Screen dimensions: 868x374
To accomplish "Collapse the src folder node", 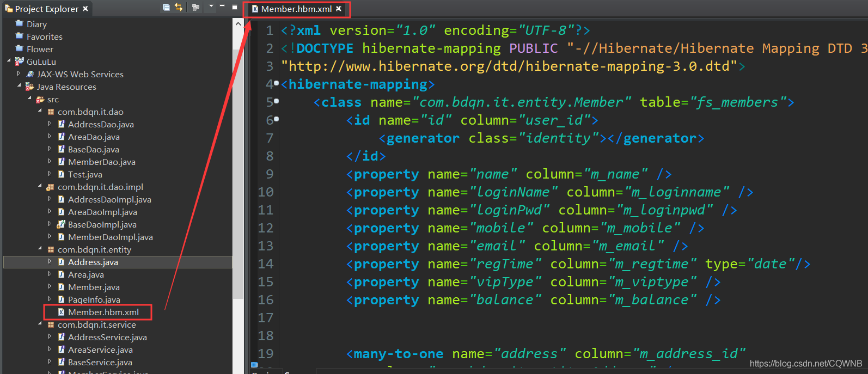I will tap(29, 99).
